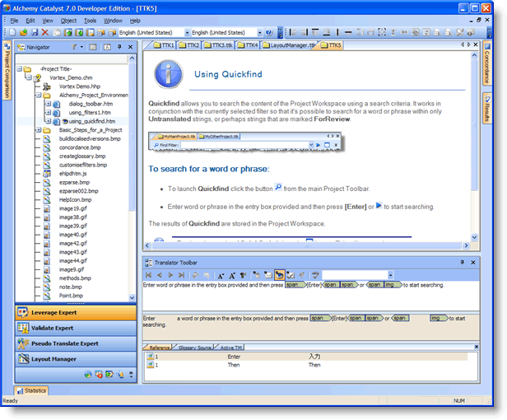Click the help content horizontal scrollbar
This screenshot has height=420, width=507.
[x=306, y=245]
